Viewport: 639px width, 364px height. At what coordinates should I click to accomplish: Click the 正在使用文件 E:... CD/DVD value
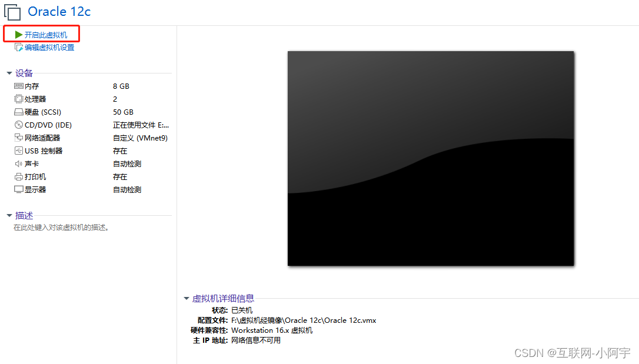(141, 125)
